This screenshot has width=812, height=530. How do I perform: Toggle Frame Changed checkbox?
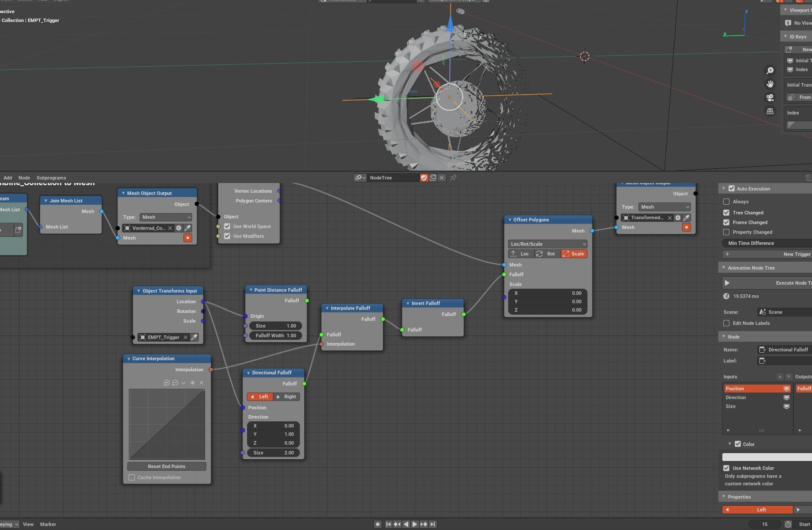pos(726,222)
